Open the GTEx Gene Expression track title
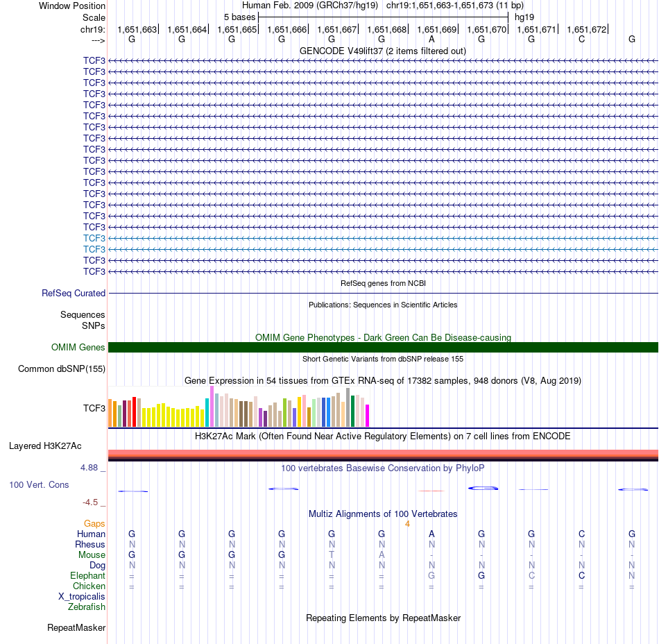 click(383, 380)
